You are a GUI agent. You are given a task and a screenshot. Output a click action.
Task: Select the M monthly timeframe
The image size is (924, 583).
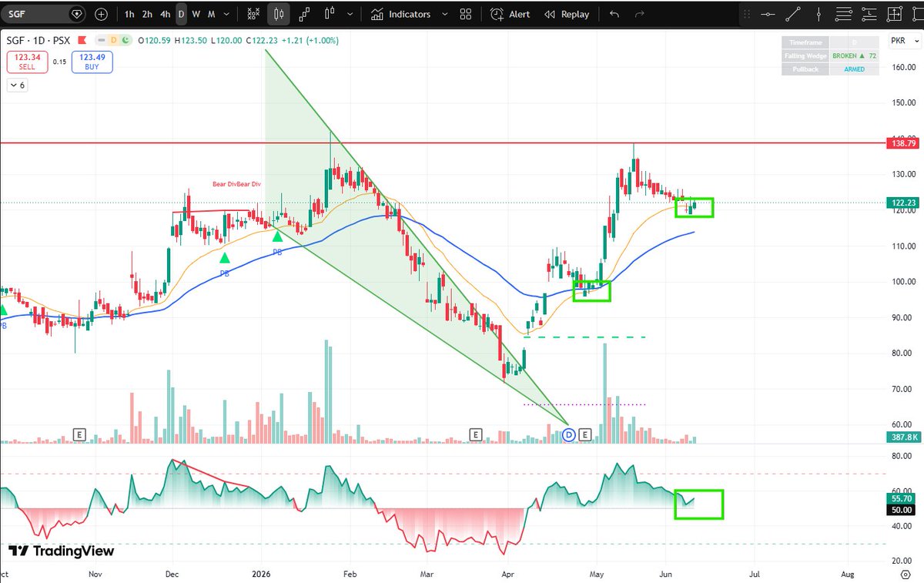211,14
